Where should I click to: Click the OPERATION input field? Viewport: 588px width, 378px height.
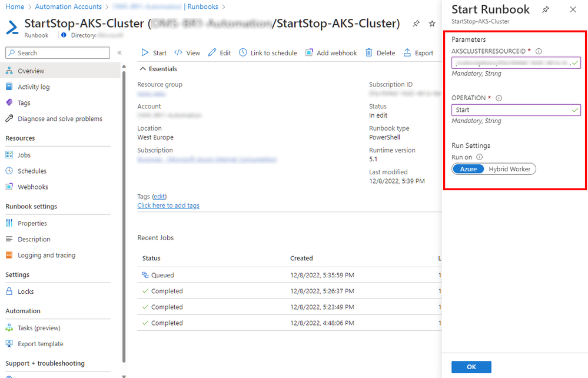point(516,110)
